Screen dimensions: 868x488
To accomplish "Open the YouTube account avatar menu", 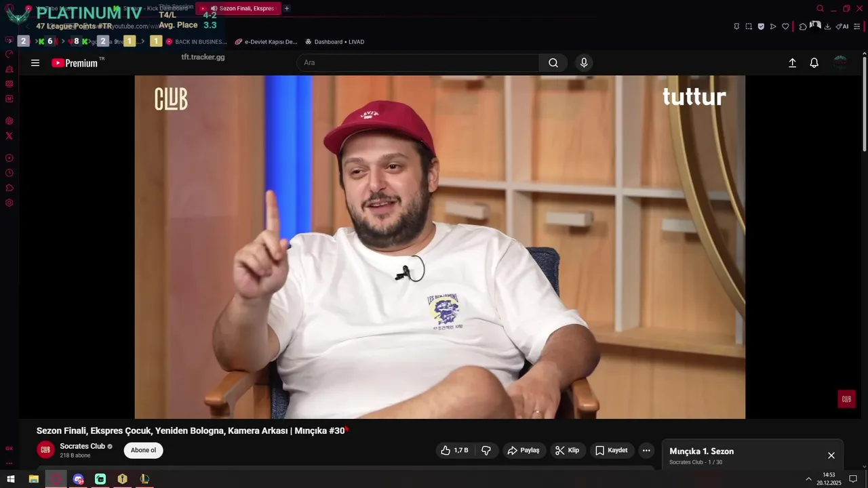I will pos(840,63).
